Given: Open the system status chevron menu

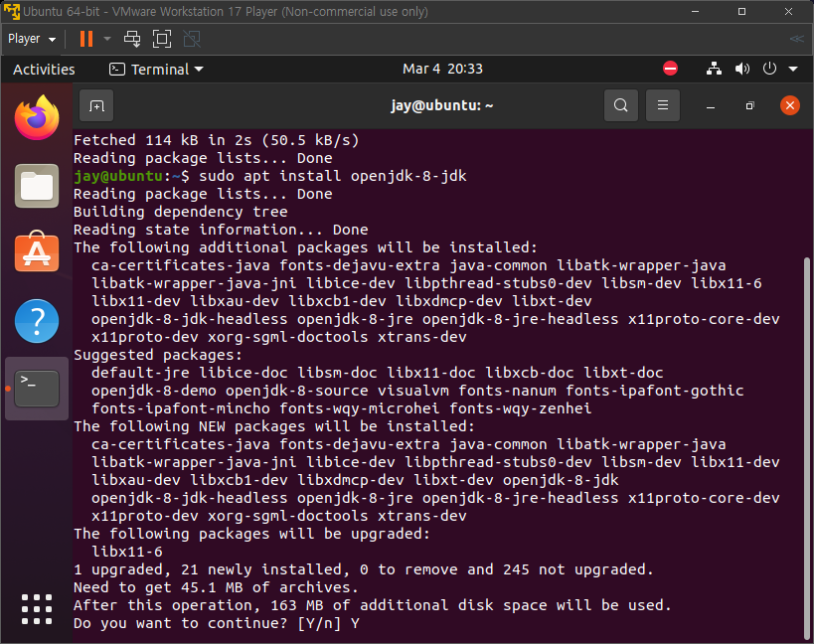Looking at the screenshot, I should [790, 69].
